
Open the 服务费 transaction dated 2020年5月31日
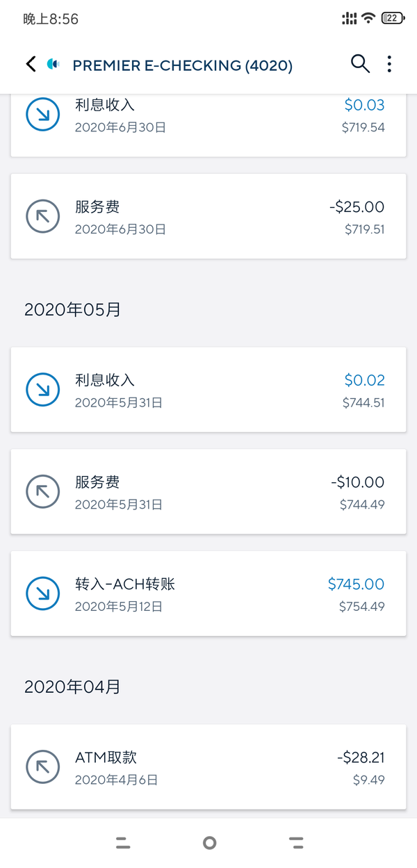pyautogui.click(x=208, y=491)
